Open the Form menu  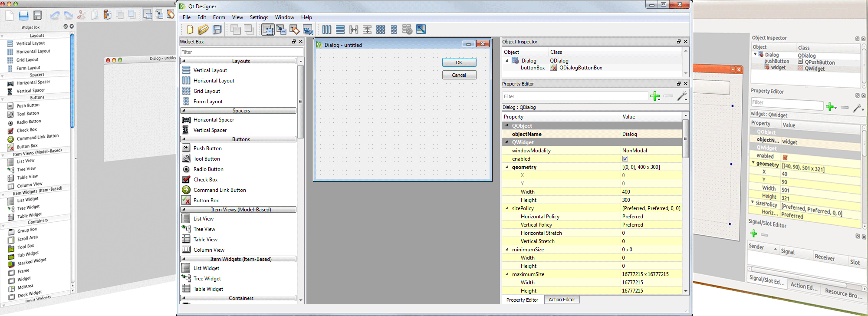click(x=219, y=17)
